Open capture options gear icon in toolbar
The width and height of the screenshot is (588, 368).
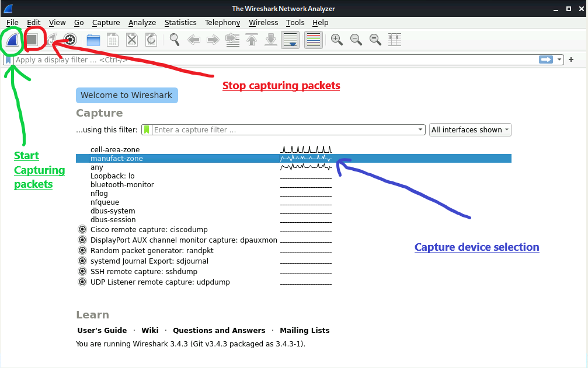coord(71,40)
